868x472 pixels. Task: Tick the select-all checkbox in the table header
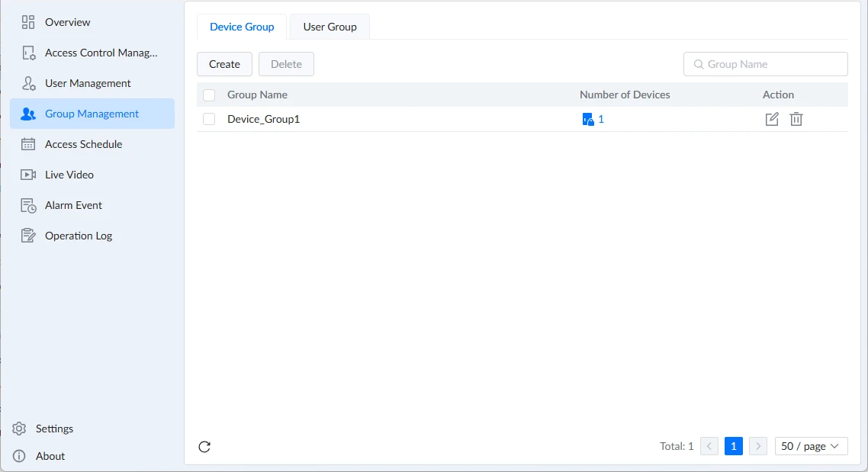coord(209,95)
